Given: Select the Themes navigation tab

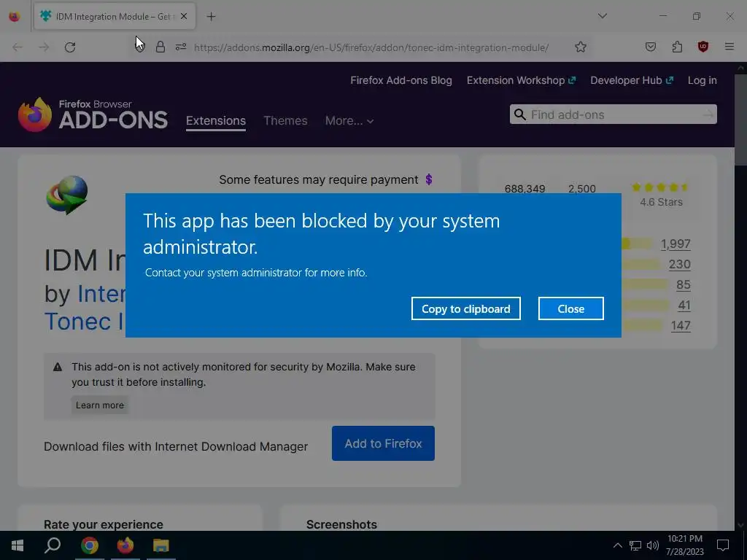Looking at the screenshot, I should tap(285, 121).
